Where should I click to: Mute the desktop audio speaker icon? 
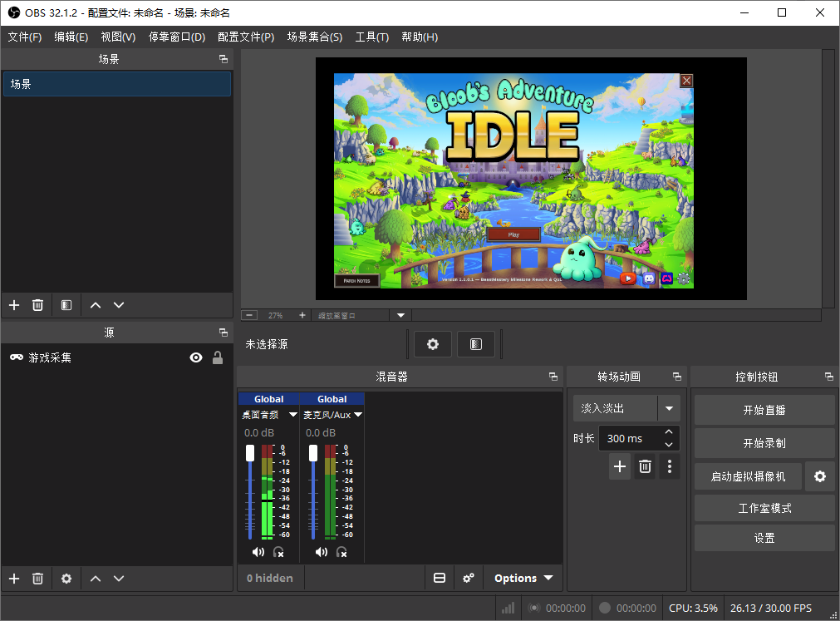(258, 552)
